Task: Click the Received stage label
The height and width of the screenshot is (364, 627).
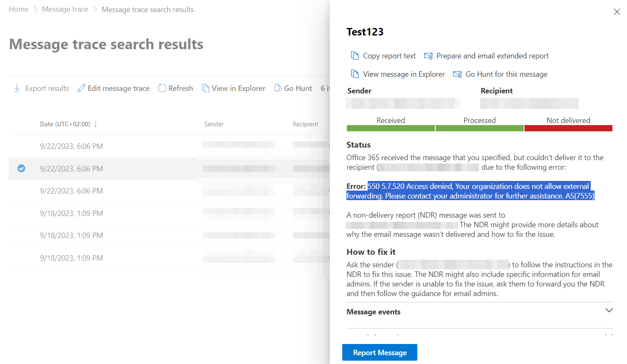Action: 391,120
